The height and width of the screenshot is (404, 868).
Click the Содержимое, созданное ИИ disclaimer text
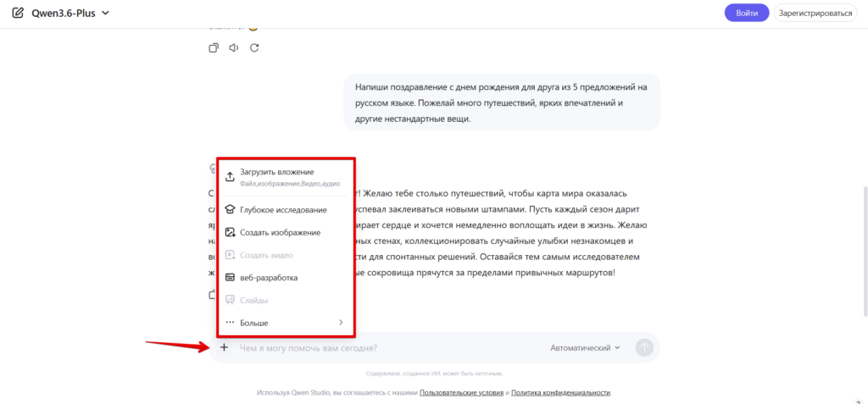tap(434, 374)
